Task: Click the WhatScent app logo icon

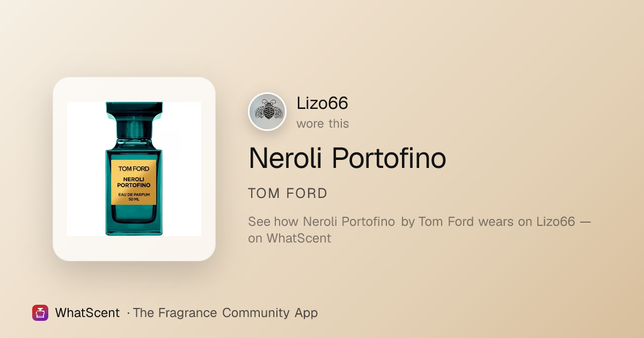Action: pos(40,313)
